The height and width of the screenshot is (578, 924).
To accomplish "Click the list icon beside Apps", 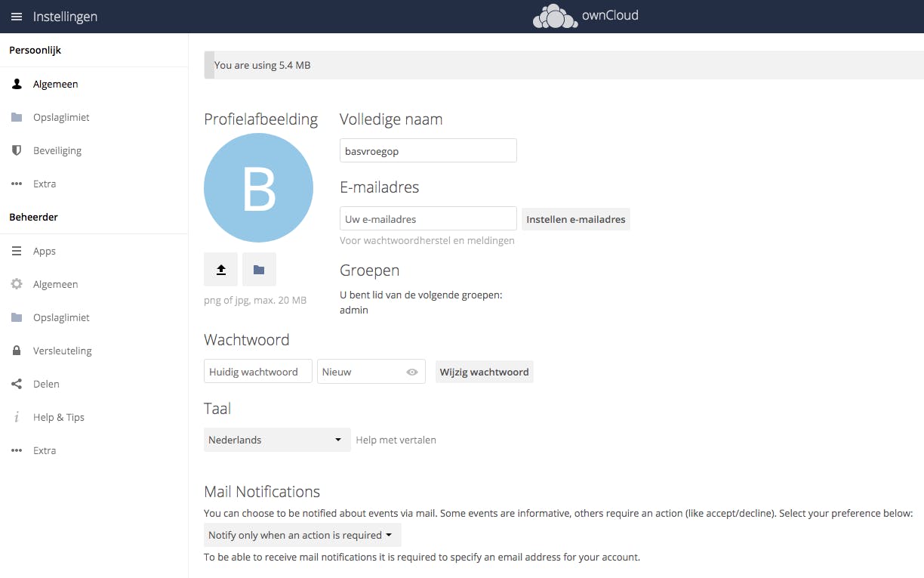I will click(x=17, y=251).
